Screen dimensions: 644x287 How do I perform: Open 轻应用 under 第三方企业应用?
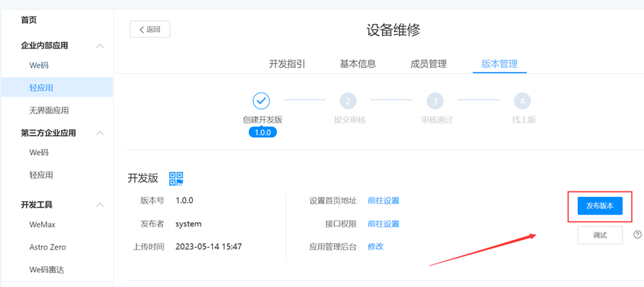click(41, 174)
